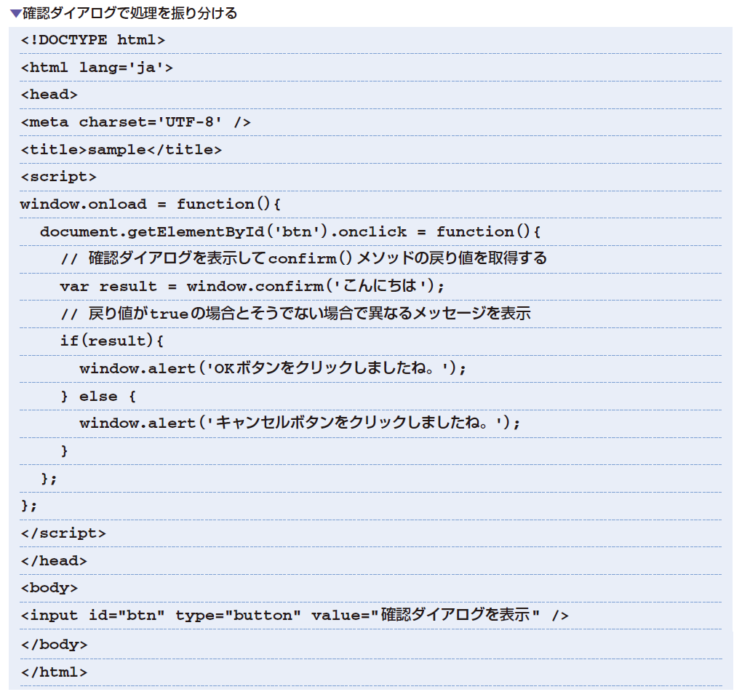742x700 pixels.
Task: Select the closing </html> tag line
Action: point(55,670)
